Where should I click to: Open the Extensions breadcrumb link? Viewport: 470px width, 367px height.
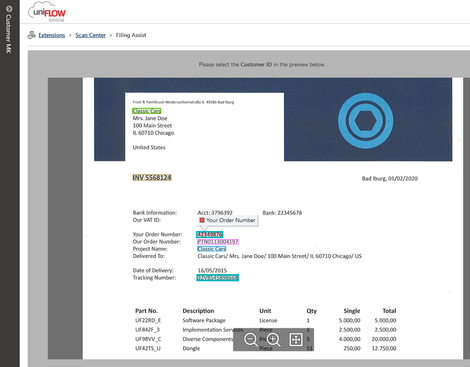52,35
